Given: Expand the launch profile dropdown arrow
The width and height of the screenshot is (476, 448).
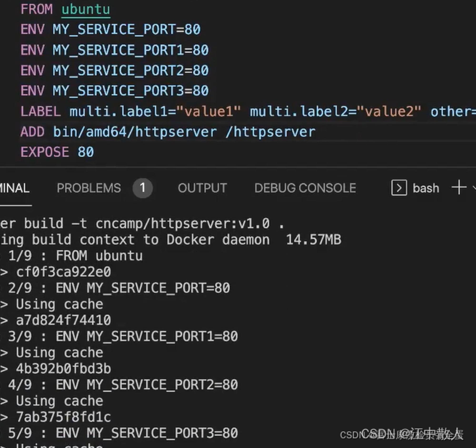Looking at the screenshot, I should (474, 188).
